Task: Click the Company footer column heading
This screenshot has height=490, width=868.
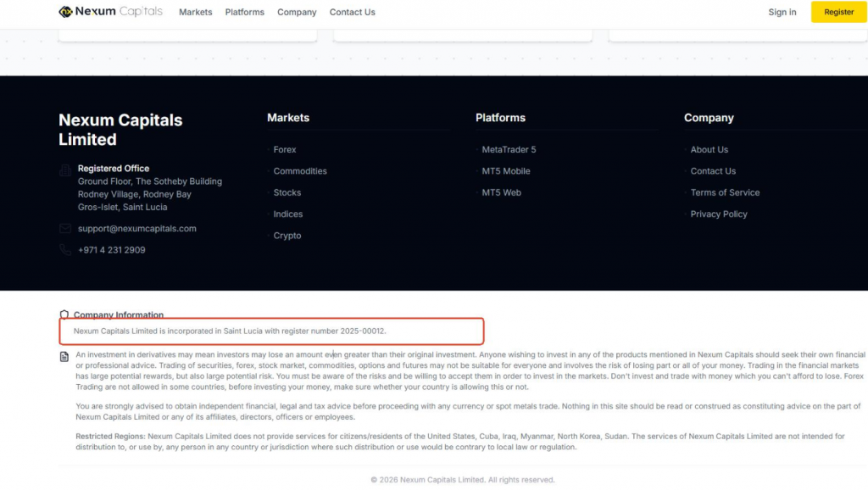Action: (709, 117)
